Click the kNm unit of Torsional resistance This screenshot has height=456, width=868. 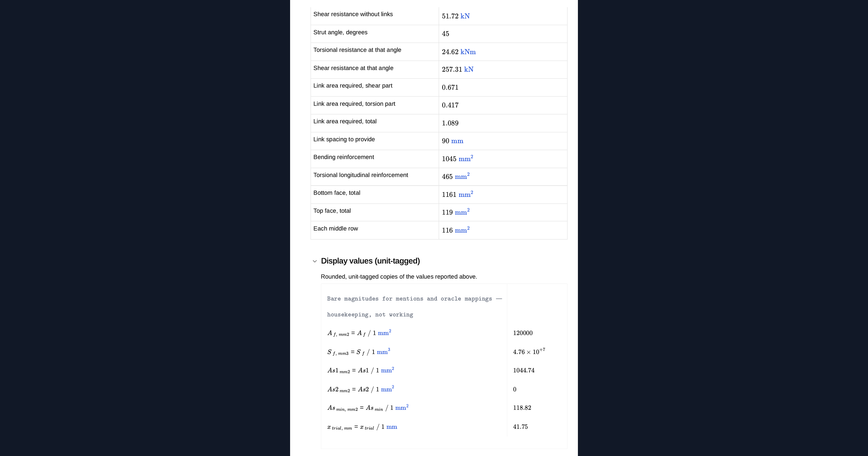(468, 52)
